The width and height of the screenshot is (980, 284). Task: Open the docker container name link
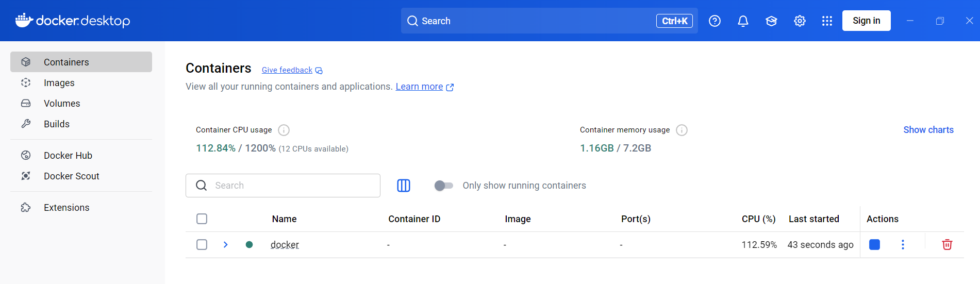[285, 244]
